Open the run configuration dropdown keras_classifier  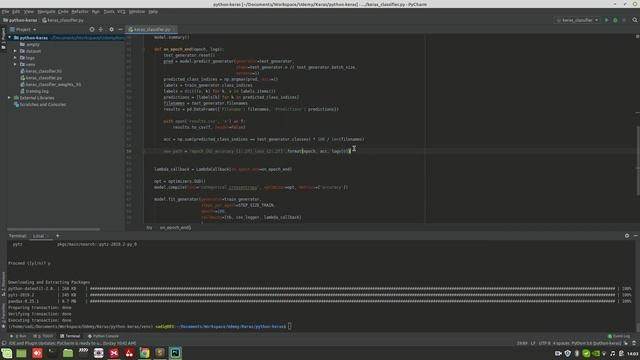pos(578,20)
